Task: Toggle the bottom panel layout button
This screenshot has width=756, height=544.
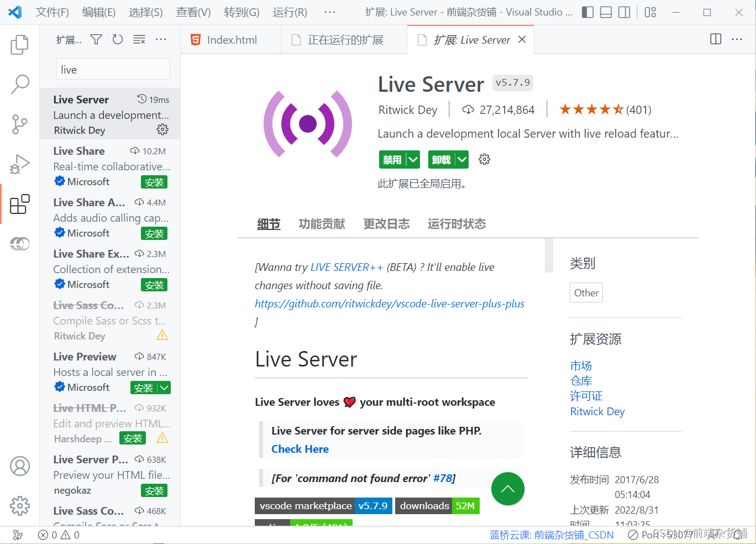Action: 606,12
